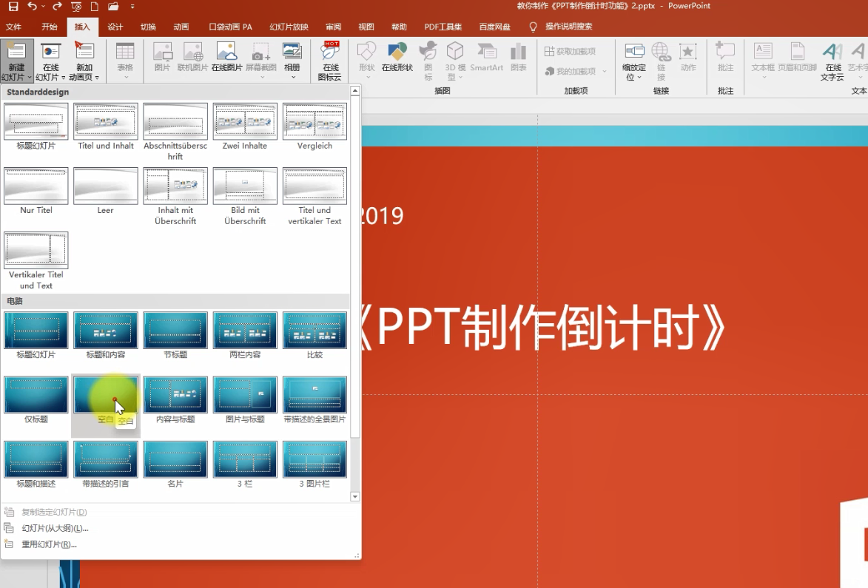This screenshot has height=588, width=868.
Task: Choose the Zwei Inhalte layout
Action: (x=245, y=126)
